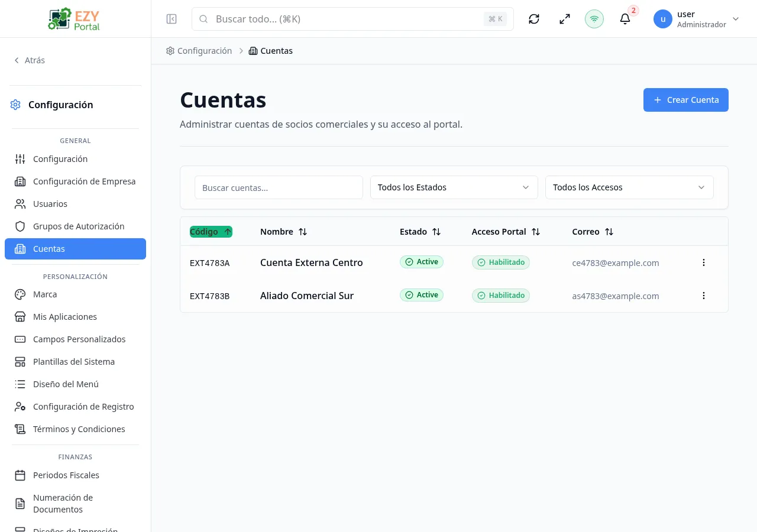757x532 pixels.
Task: Go to Diseños de Impresión in sidebar
Action: point(75,528)
